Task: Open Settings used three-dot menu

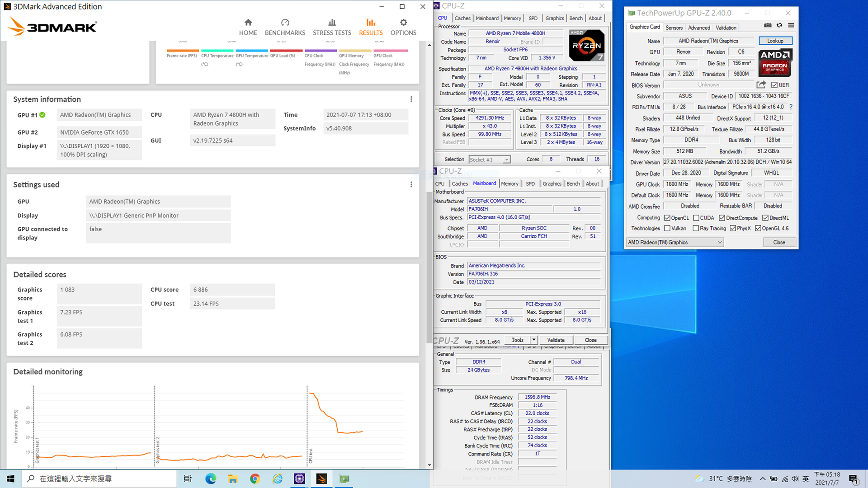Action: pyautogui.click(x=411, y=184)
